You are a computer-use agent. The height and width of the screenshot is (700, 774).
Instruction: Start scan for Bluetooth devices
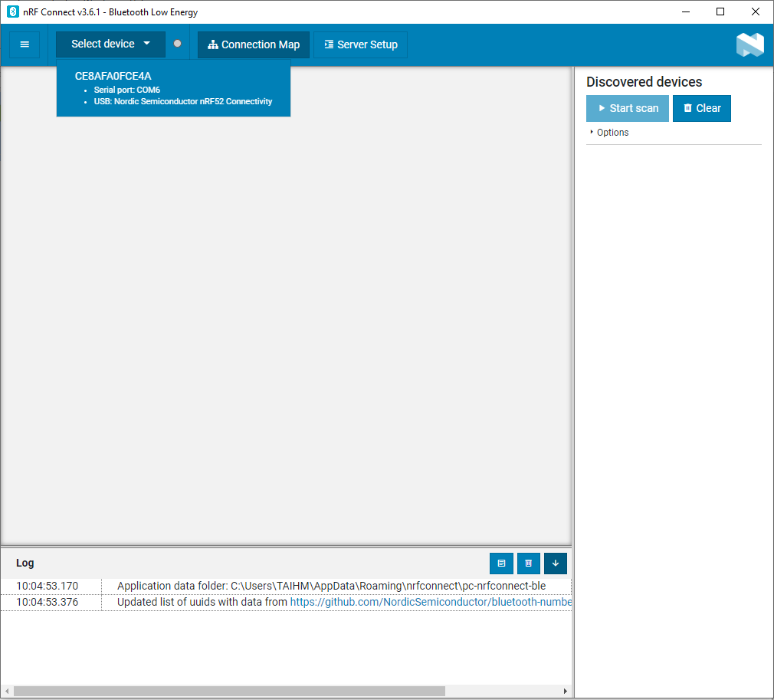pos(628,108)
